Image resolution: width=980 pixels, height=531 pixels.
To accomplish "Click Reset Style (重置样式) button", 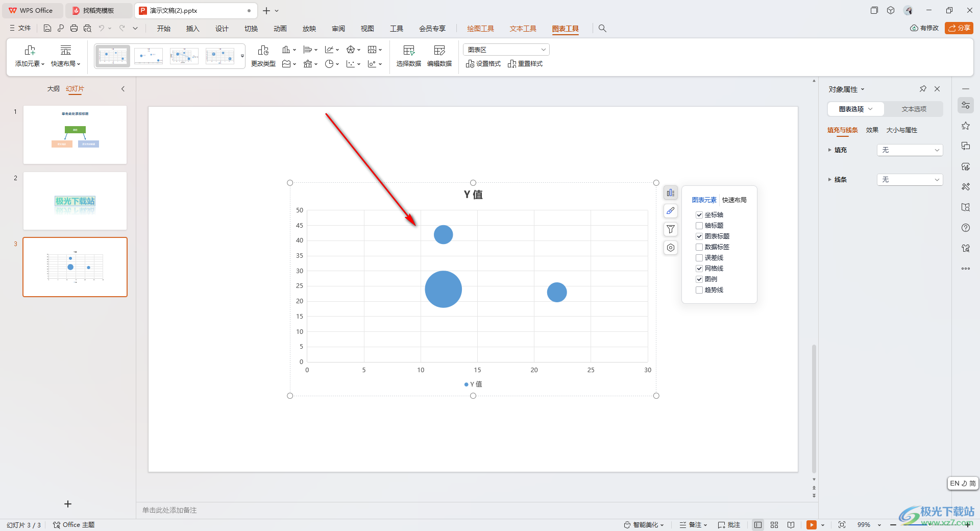I will pyautogui.click(x=525, y=64).
